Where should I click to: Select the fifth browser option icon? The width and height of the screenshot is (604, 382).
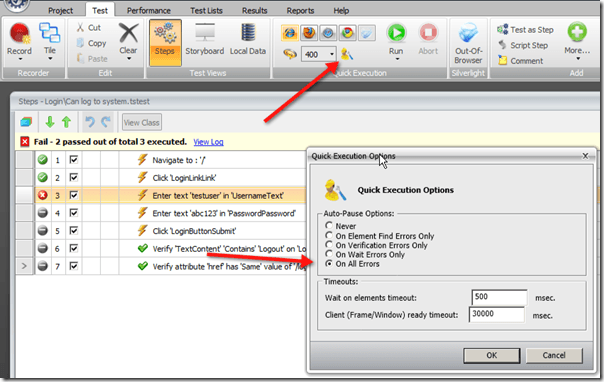[367, 33]
